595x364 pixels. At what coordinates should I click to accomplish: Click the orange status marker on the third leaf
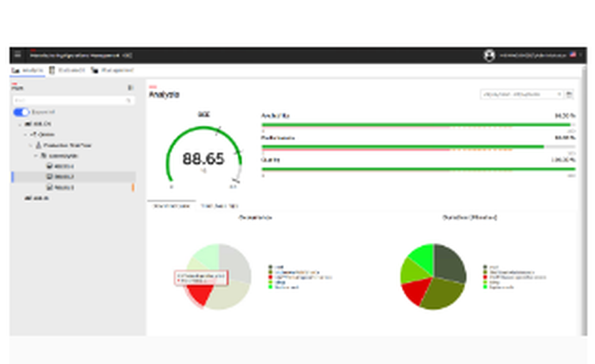point(133,187)
